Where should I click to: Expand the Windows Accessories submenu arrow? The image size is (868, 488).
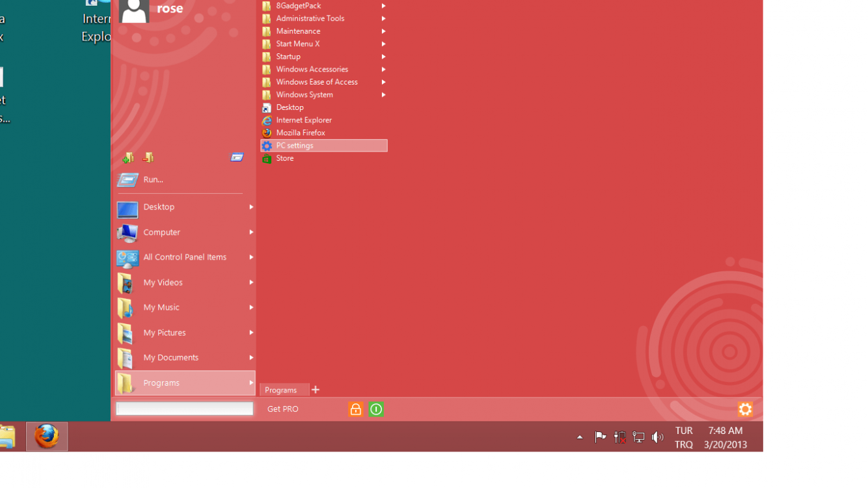pos(384,70)
